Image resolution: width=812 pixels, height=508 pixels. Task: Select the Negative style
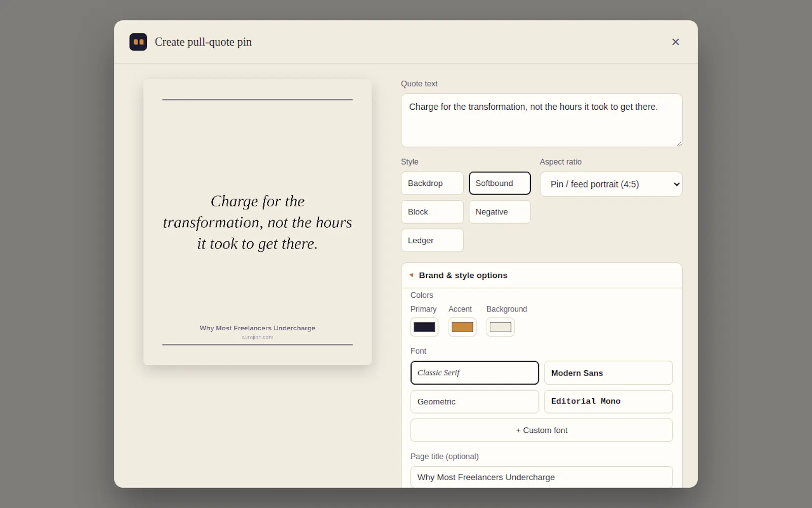(x=499, y=212)
